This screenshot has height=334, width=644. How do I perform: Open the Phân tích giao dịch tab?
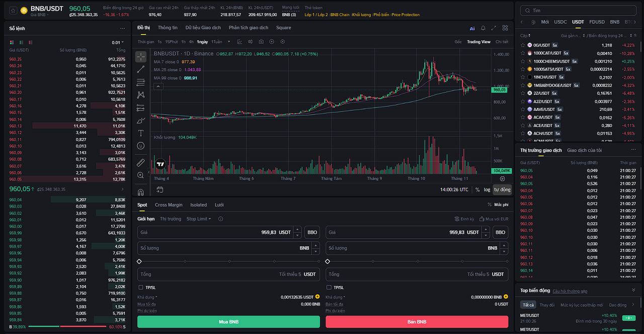(x=248, y=28)
